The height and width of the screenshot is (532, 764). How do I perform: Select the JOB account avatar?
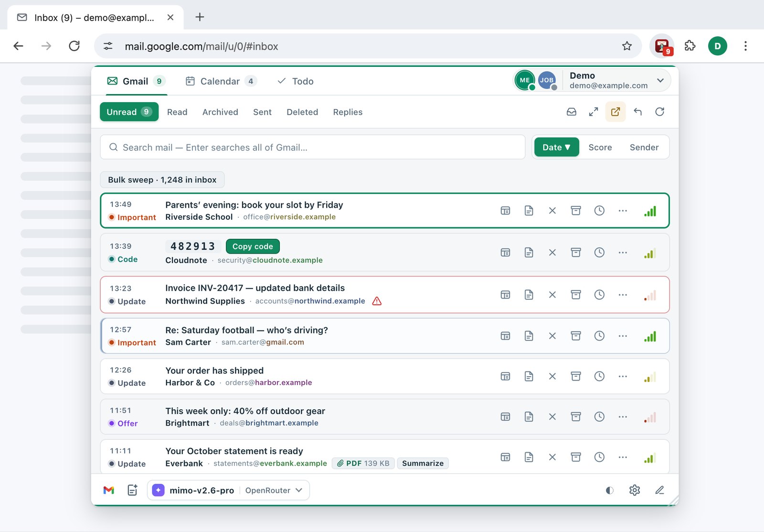coord(547,80)
